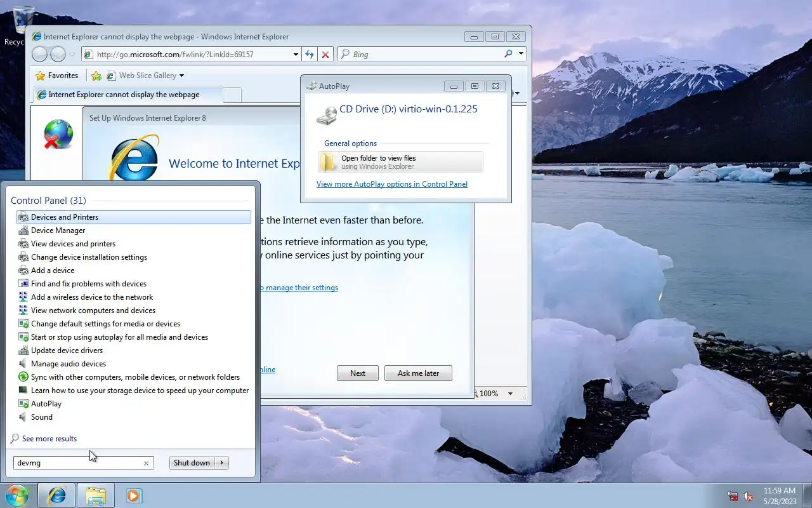
Task: Open View network computers and devices
Action: [133, 311]
